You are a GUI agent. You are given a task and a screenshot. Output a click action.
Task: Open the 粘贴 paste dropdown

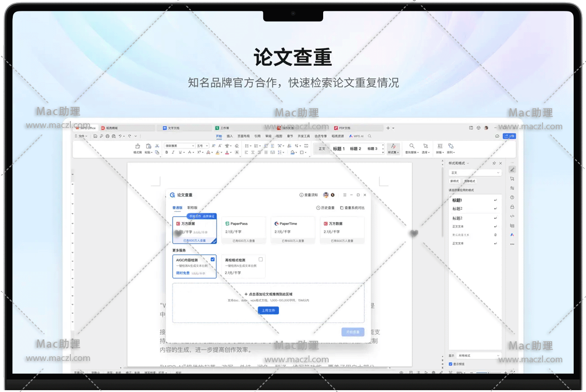point(148,153)
